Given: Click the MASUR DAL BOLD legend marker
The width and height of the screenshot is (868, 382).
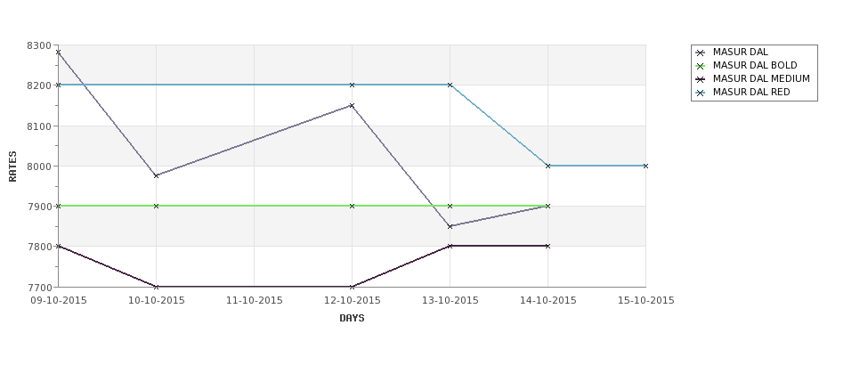Looking at the screenshot, I should coord(701,66).
